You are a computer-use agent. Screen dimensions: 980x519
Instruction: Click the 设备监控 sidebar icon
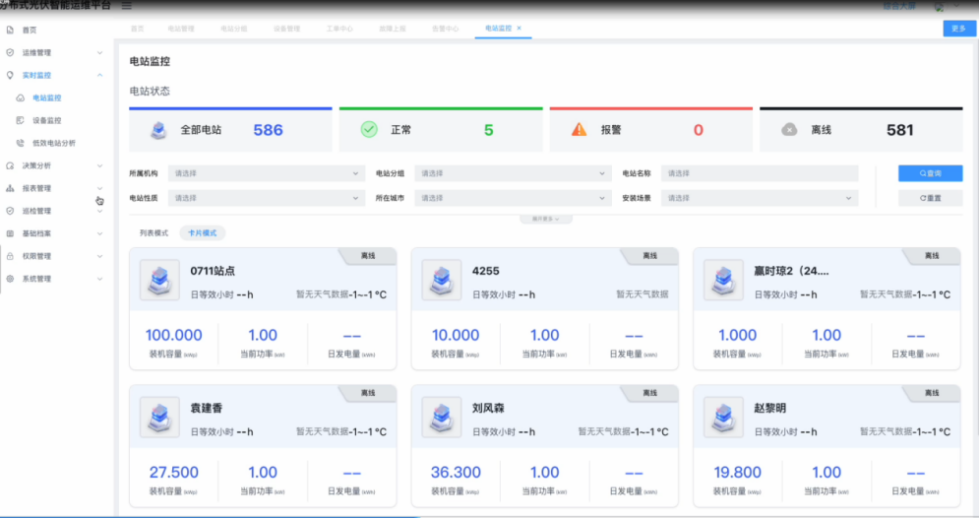coord(21,120)
